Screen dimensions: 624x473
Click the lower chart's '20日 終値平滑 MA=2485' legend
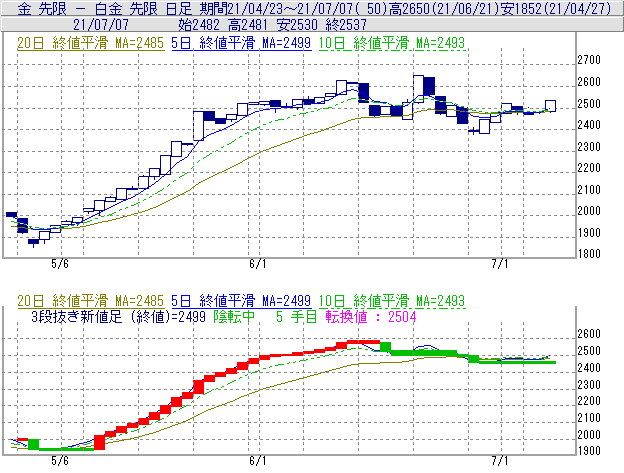coord(90,301)
